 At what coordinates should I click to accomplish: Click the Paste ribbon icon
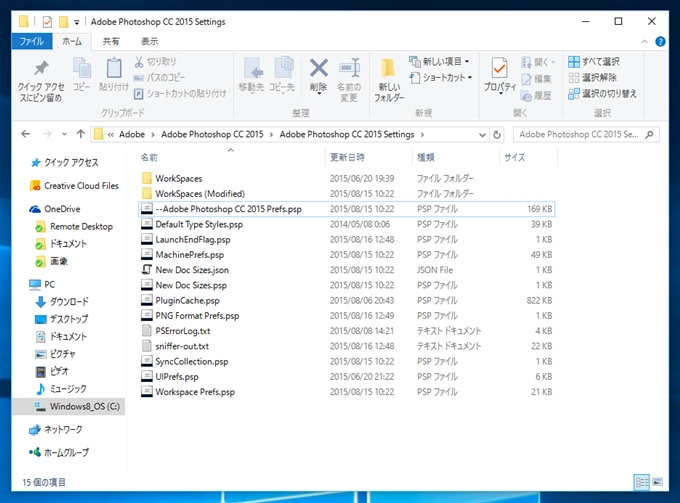coord(114,69)
